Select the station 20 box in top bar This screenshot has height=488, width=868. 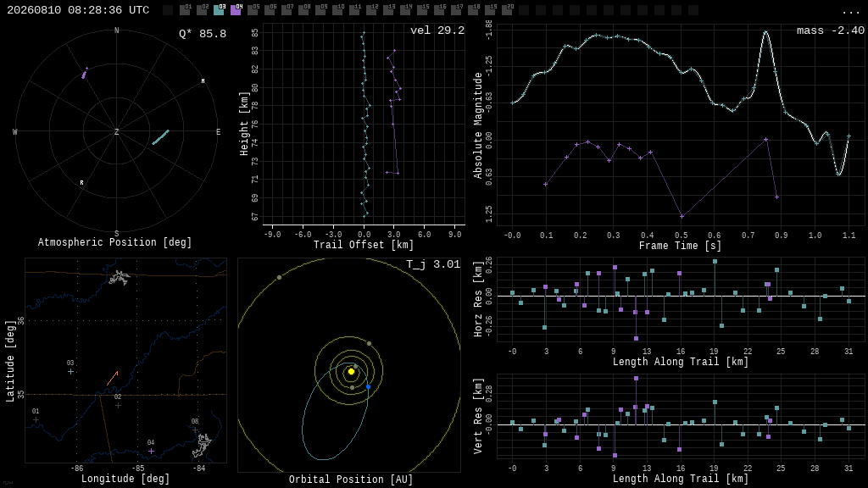click(507, 10)
